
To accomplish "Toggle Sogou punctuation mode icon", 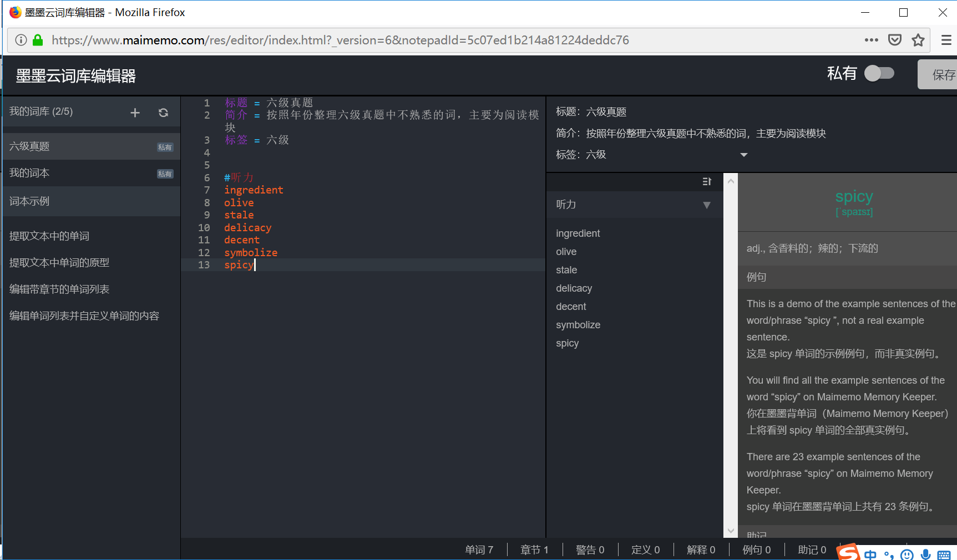I will pyautogui.click(x=889, y=555).
